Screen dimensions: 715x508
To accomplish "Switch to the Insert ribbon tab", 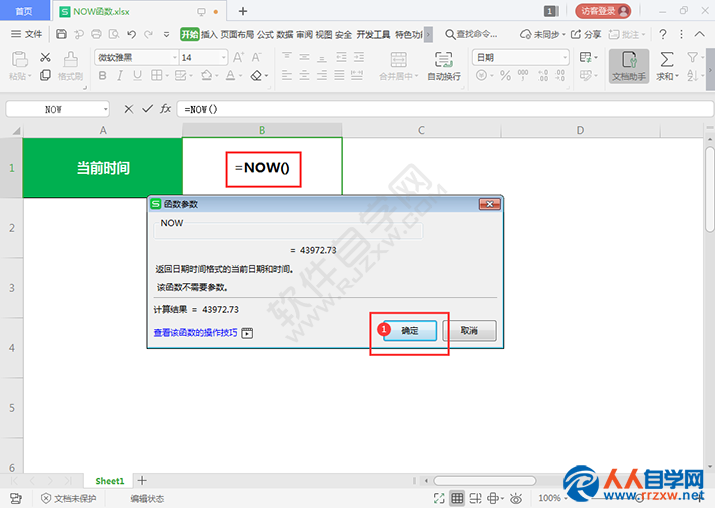I will pyautogui.click(x=209, y=34).
